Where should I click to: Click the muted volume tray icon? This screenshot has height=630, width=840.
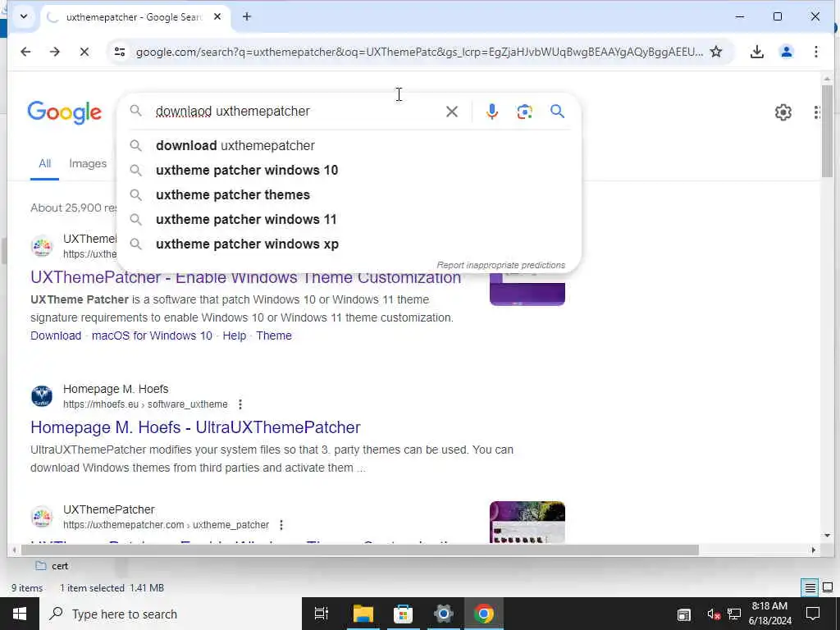(713, 614)
